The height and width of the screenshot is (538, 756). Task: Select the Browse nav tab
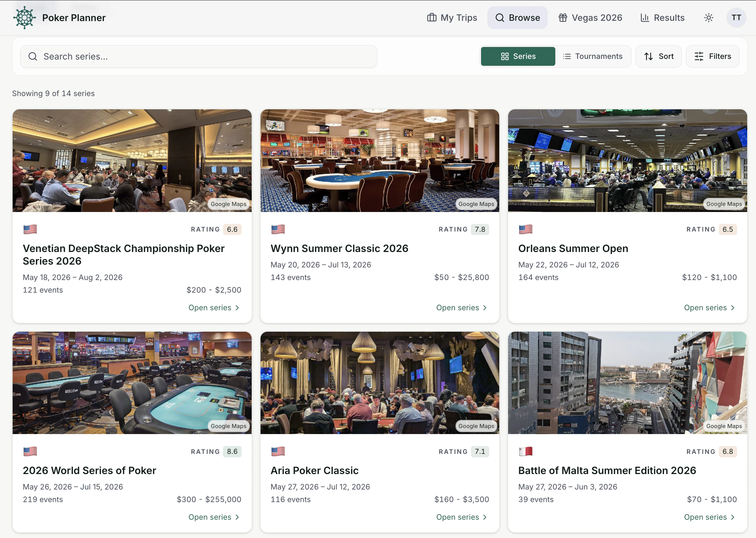point(517,18)
